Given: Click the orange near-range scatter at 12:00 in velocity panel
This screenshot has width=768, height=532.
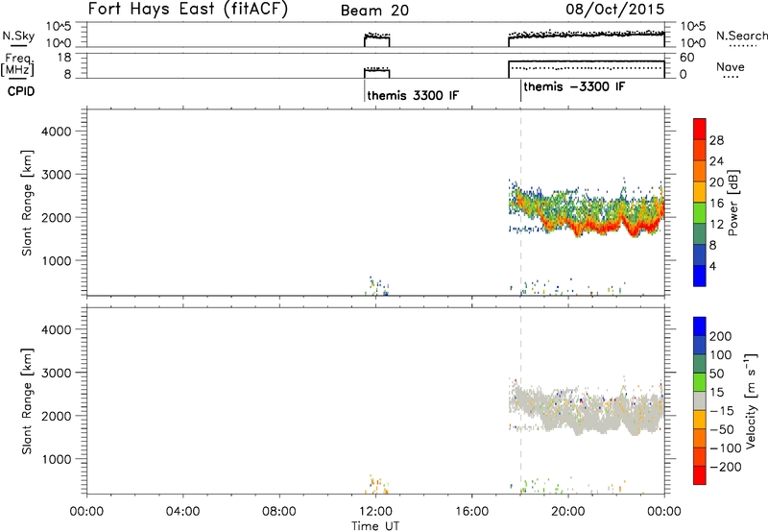Looking at the screenshot, I should point(376,484).
